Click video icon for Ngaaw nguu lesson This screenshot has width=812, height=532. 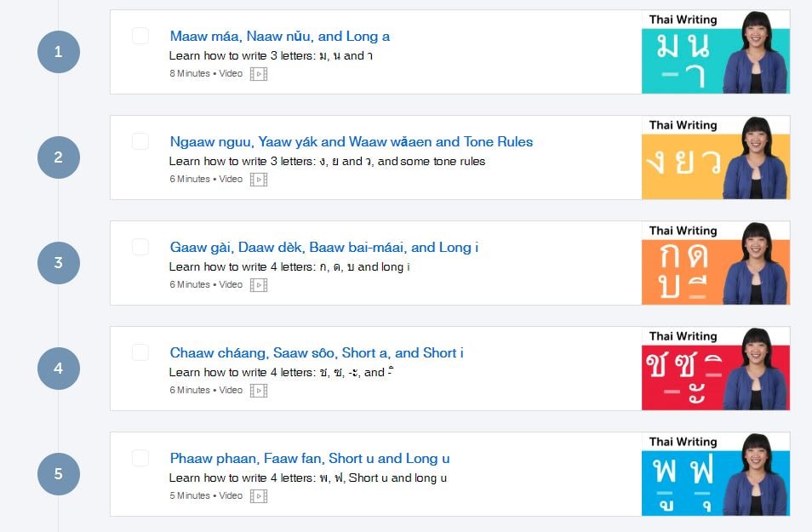[259, 180]
